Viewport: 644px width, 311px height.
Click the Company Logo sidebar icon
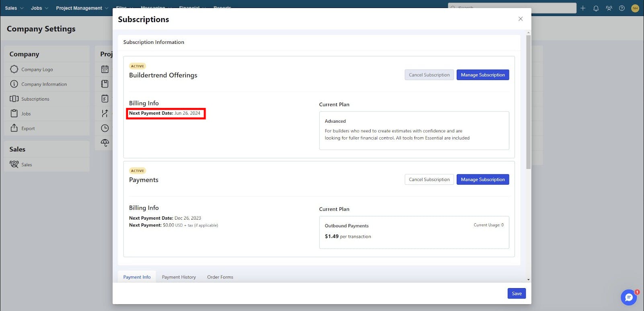click(14, 69)
